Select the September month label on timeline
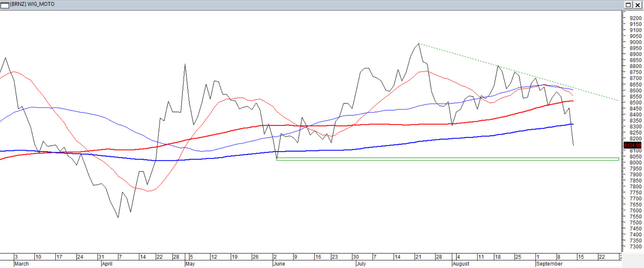 (x=549, y=264)
